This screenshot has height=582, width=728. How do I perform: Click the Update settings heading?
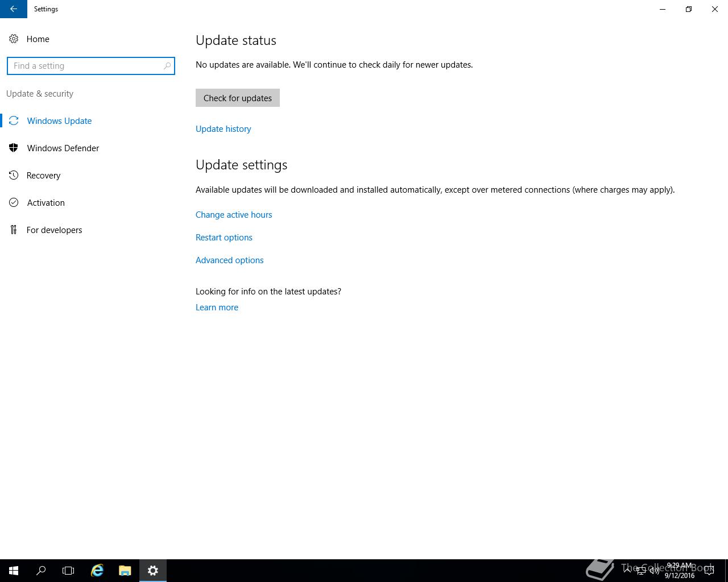pos(242,165)
